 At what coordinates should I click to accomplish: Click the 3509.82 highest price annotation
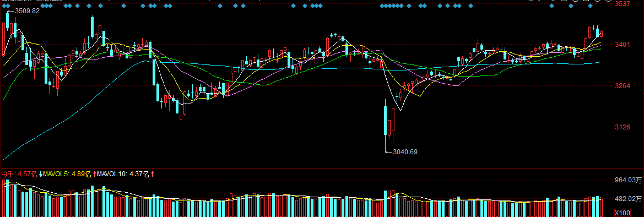point(27,11)
